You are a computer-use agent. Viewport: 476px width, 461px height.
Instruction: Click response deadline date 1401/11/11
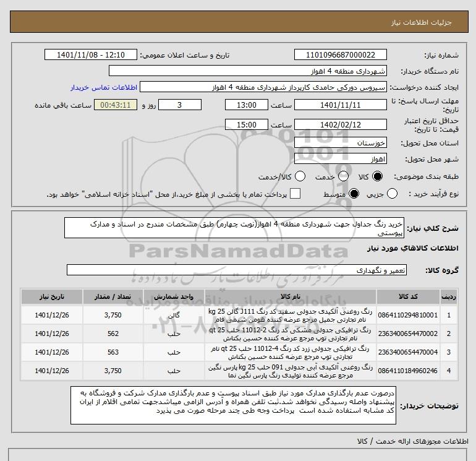pyautogui.click(x=340, y=105)
